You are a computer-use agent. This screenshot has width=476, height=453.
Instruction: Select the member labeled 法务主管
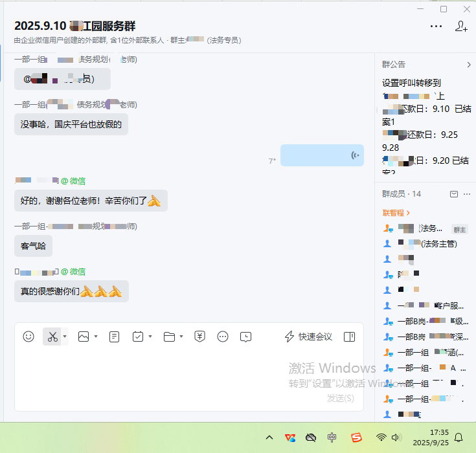[425, 243]
